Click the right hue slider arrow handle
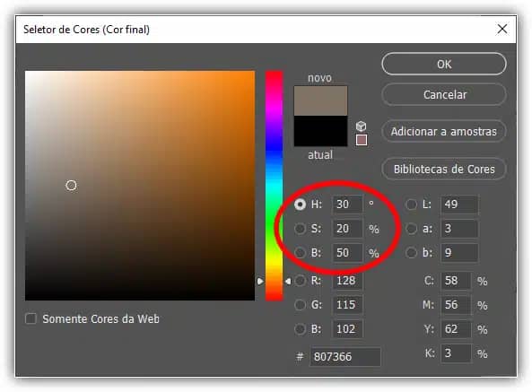Viewport: 532px width, 392px height. [288, 281]
